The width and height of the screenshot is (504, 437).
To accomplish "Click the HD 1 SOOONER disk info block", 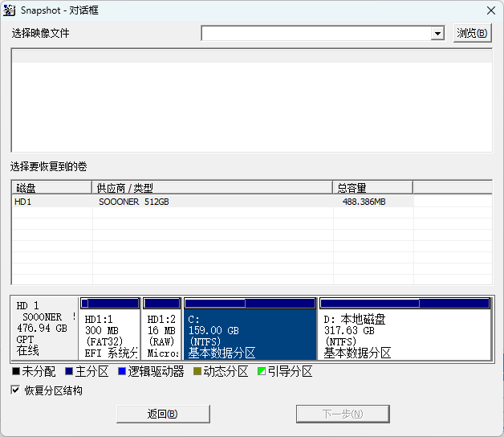I will pos(45,329).
